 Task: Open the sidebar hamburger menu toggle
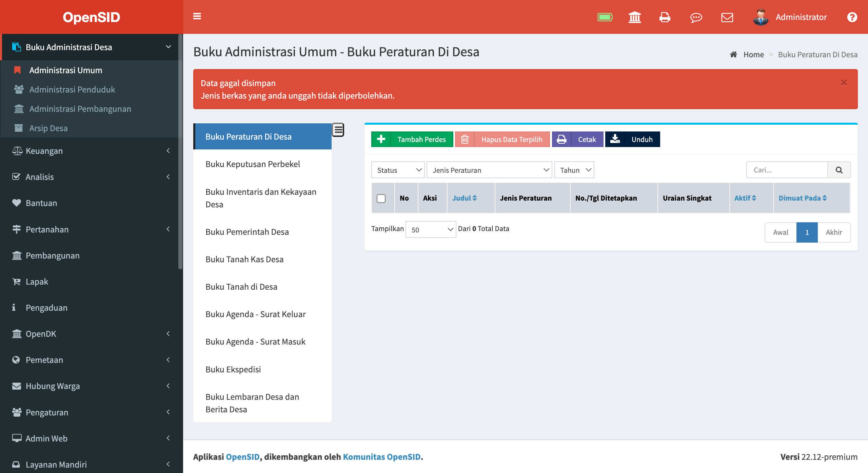[x=197, y=17]
